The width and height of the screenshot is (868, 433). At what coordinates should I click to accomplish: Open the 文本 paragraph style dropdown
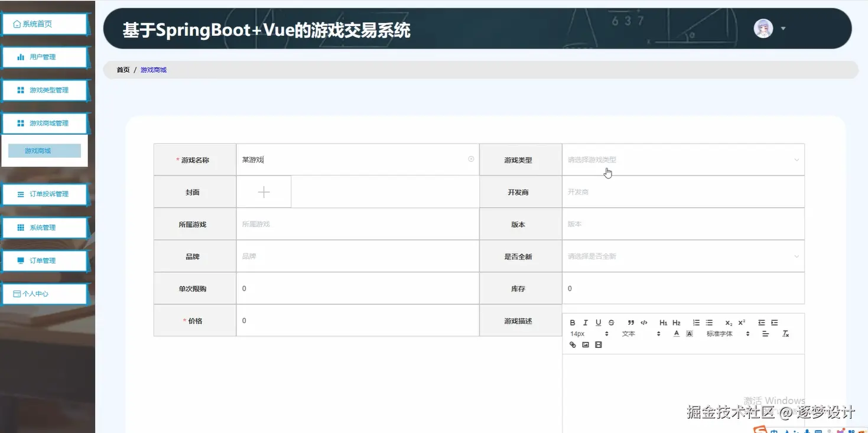641,334
